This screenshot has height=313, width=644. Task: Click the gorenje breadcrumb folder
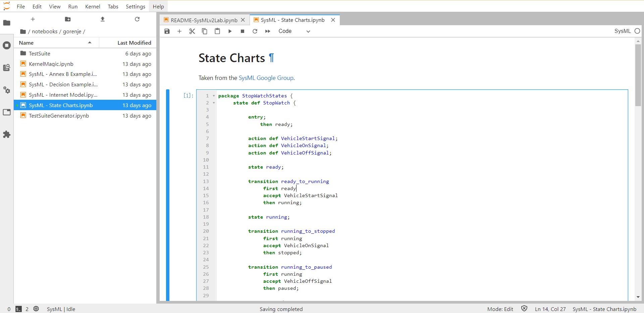[x=72, y=32]
